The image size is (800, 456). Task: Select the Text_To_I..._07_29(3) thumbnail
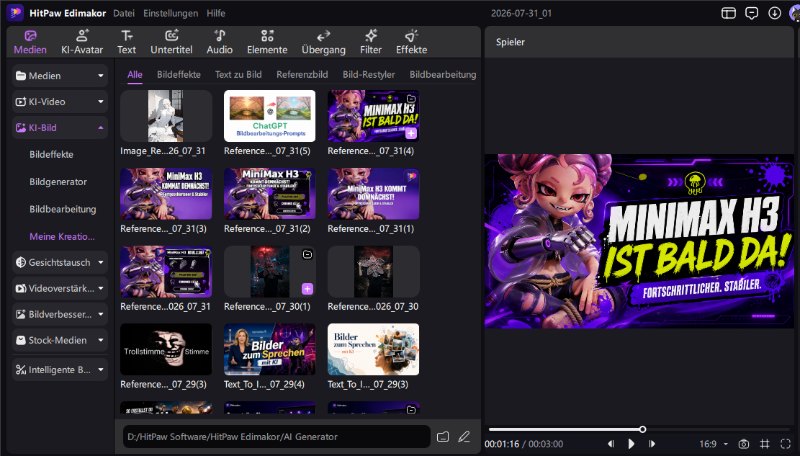pyautogui.click(x=373, y=349)
